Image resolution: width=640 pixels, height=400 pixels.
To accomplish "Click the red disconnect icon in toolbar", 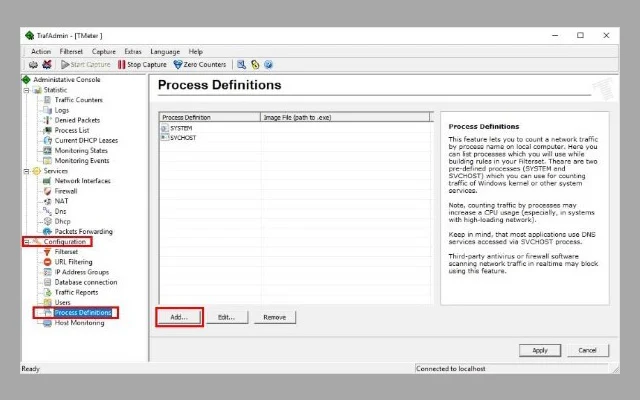I will (x=47, y=64).
